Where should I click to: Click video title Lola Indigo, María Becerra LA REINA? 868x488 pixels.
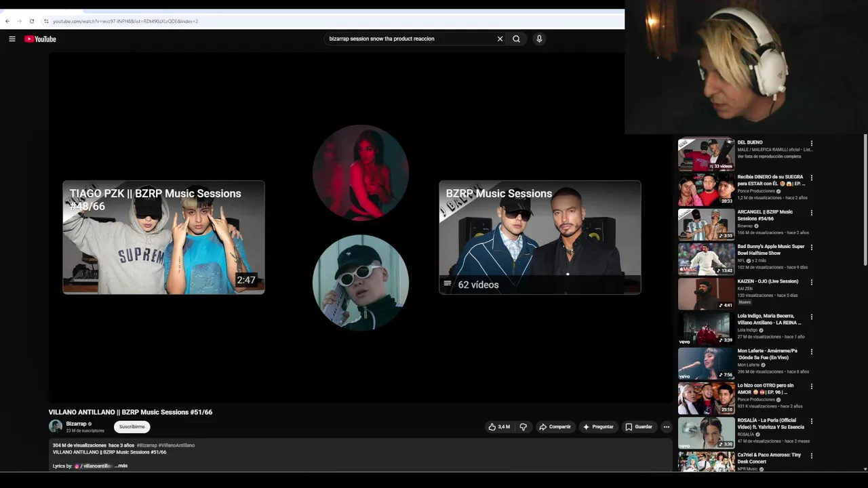pos(770,319)
